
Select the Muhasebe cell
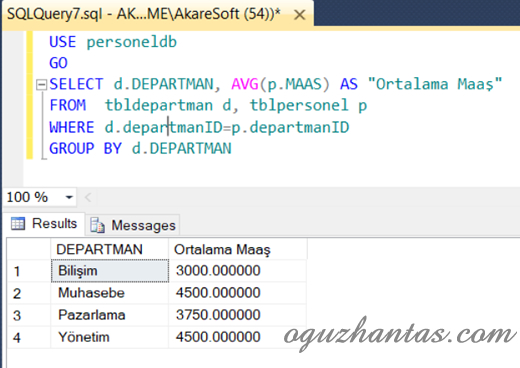(110, 293)
